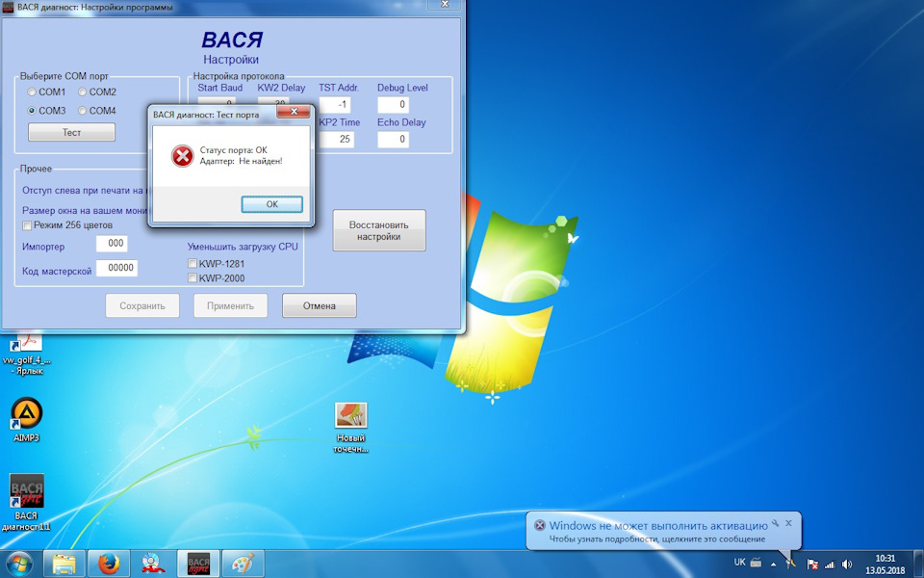
Task: Open the disc app in taskbar
Action: point(154,565)
